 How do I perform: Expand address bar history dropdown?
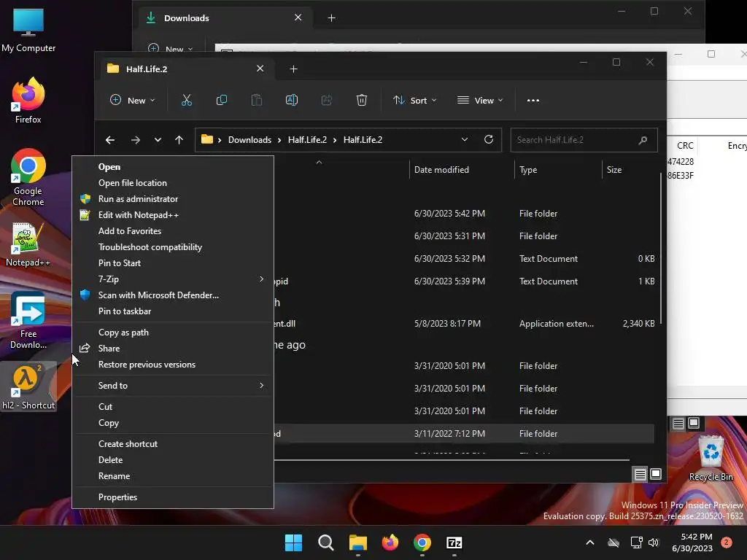(465, 139)
